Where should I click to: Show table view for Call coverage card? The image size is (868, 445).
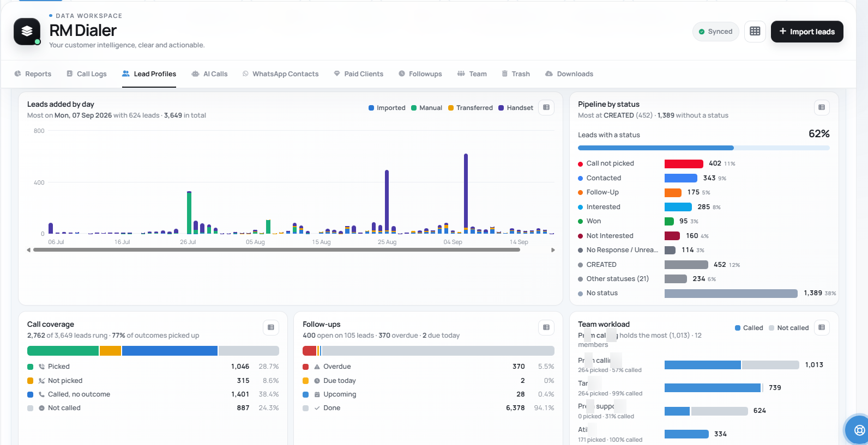click(x=271, y=327)
